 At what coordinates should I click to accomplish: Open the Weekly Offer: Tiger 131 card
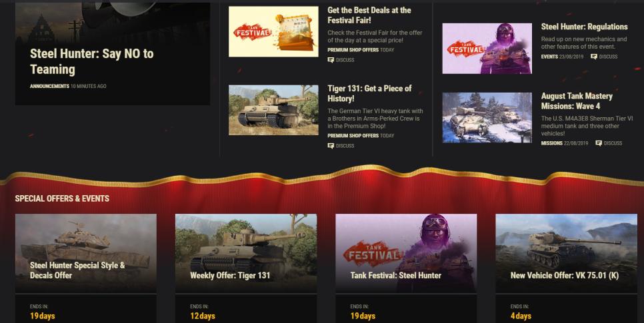point(246,268)
